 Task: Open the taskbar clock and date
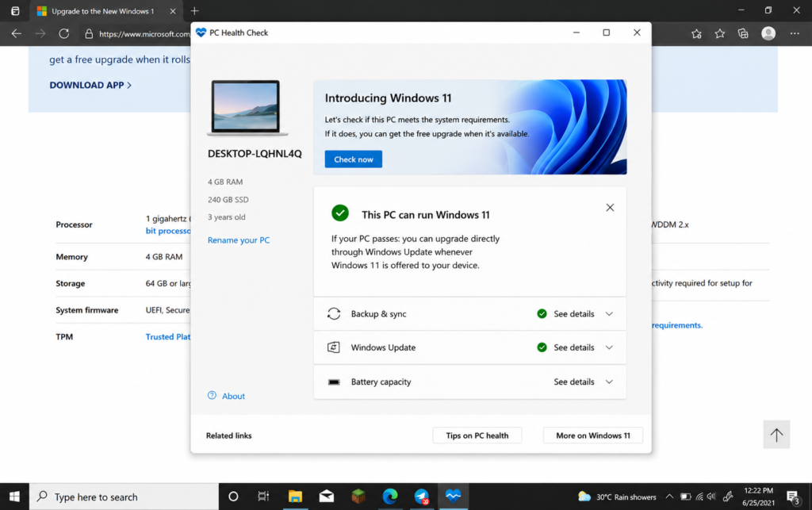(x=759, y=497)
